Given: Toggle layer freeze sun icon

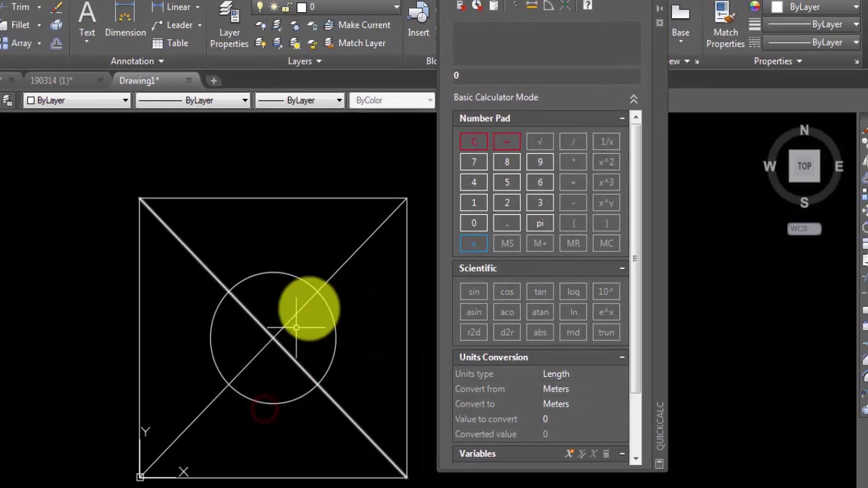Looking at the screenshot, I should click(x=273, y=7).
